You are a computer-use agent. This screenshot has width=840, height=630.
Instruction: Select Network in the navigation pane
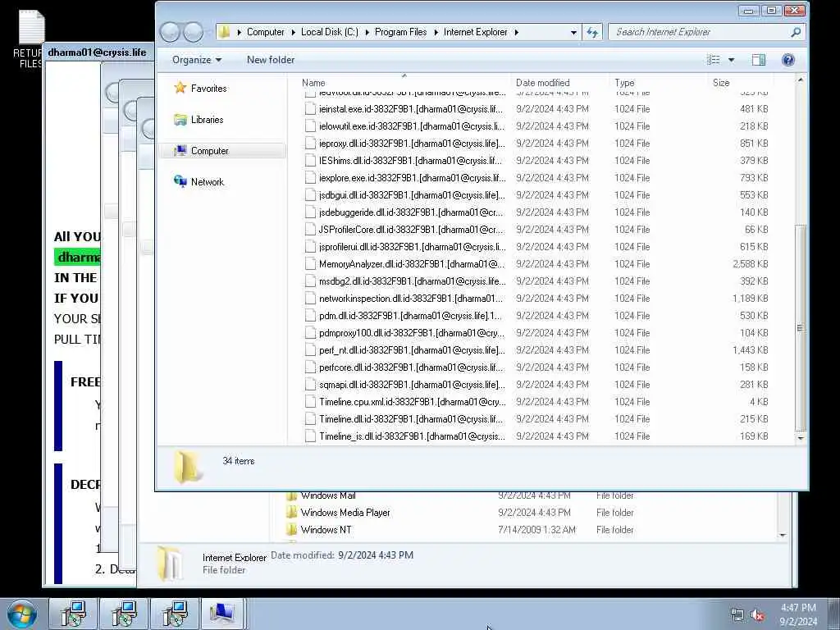(208, 181)
